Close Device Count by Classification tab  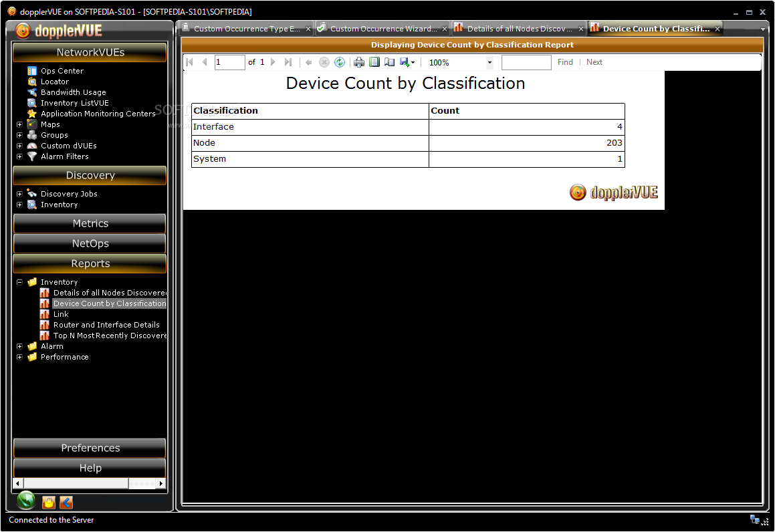[717, 29]
